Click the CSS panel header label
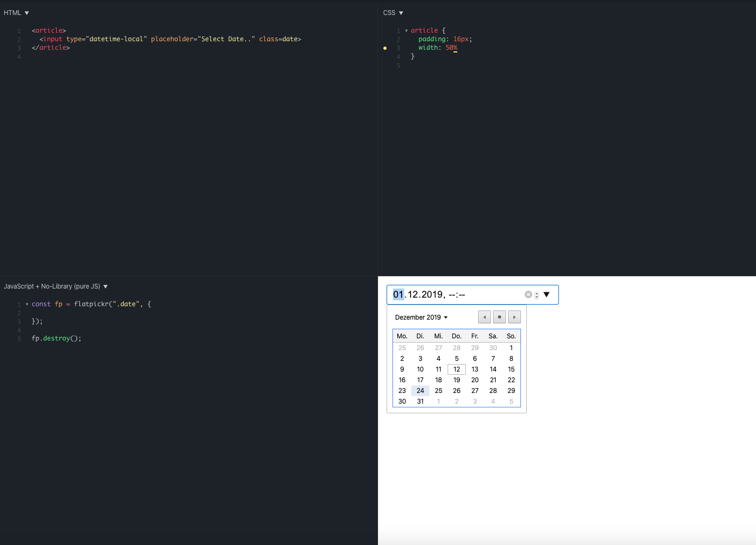 click(389, 12)
